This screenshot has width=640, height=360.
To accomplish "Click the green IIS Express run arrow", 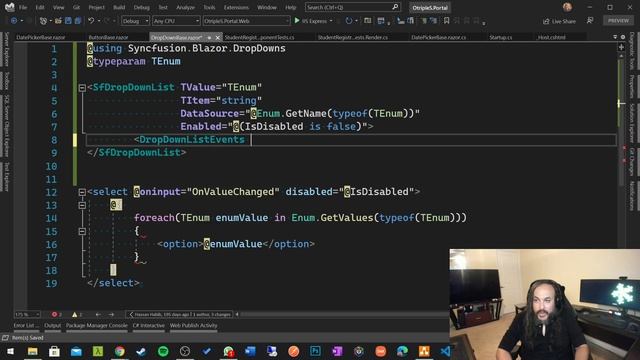I will click(297, 20).
